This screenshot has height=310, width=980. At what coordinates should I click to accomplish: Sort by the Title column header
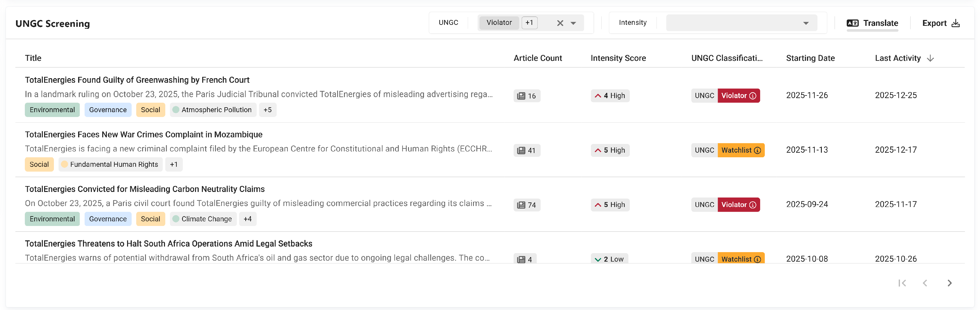click(x=33, y=58)
